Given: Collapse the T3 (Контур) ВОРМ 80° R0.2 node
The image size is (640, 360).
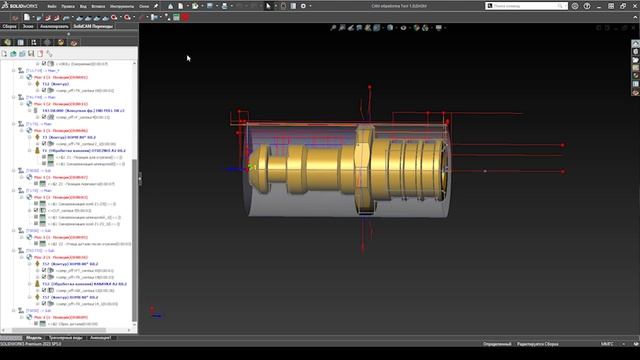Looking at the screenshot, I should point(30,137).
